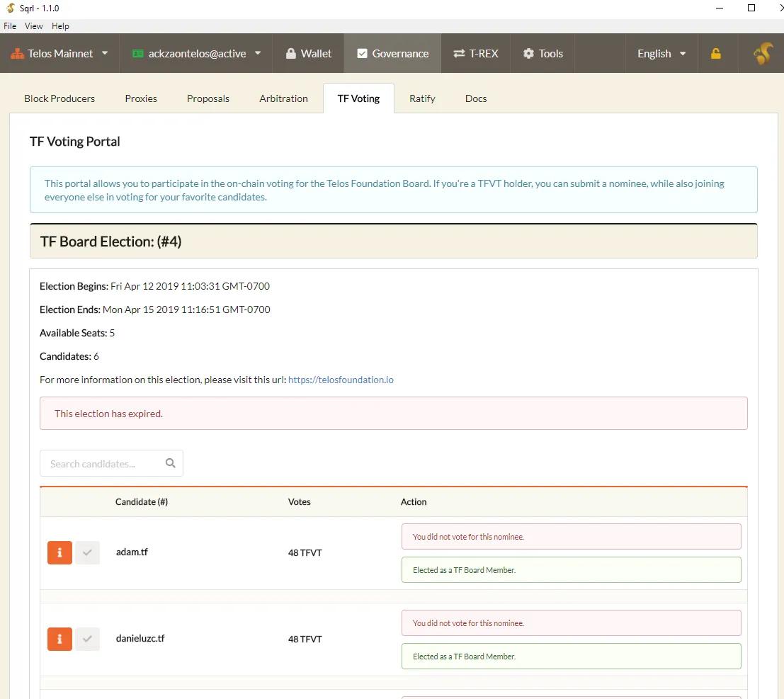Switch to the Block Producers tab
This screenshot has width=784, height=699.
[x=59, y=98]
